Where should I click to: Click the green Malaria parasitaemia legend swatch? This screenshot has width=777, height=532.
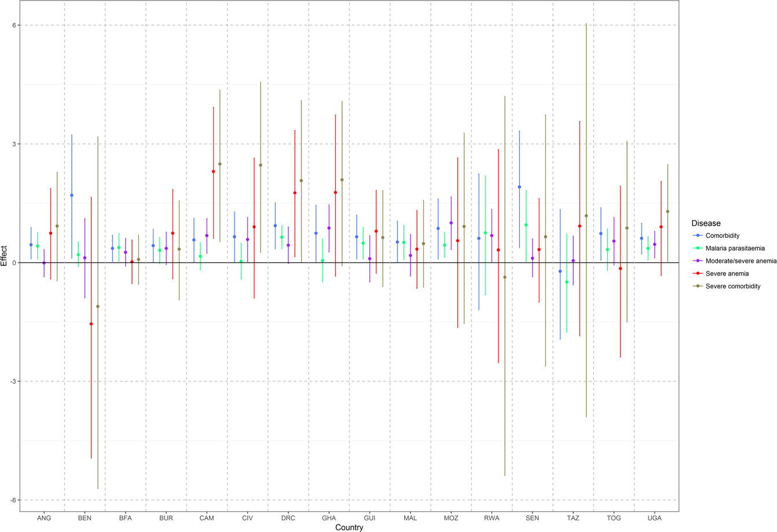[698, 249]
